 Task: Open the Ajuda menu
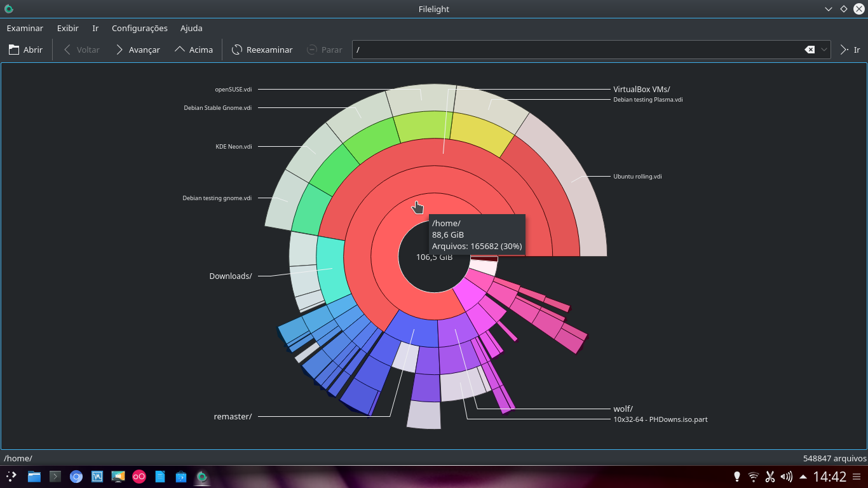pyautogui.click(x=191, y=28)
